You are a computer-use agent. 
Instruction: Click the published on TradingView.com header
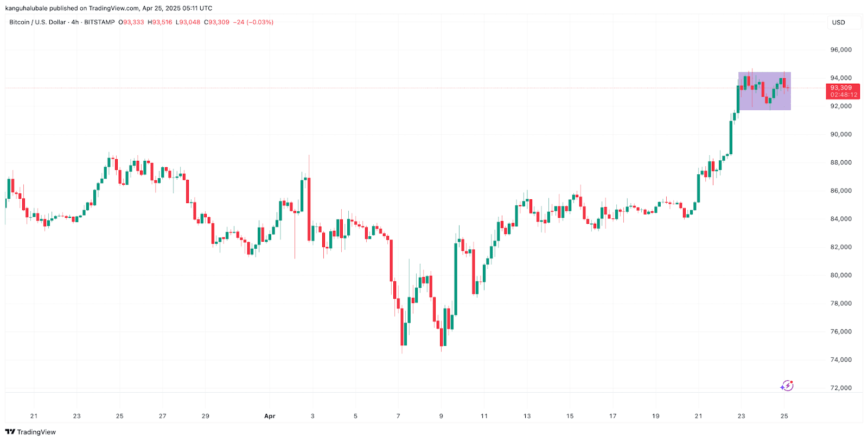click(x=108, y=8)
